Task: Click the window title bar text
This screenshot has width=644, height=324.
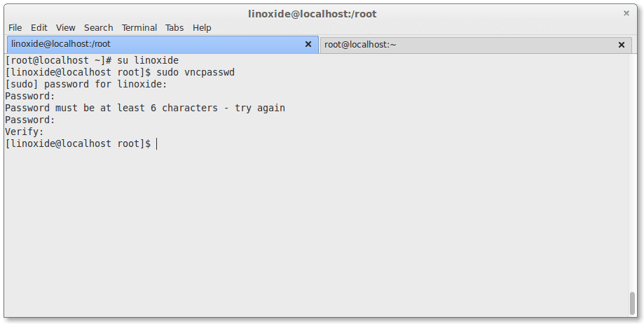Action: coord(312,14)
